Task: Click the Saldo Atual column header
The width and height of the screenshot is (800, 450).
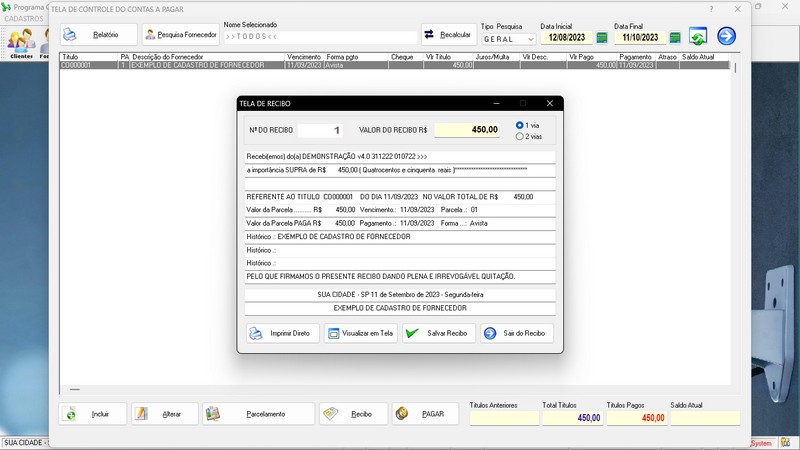Action: (705, 57)
